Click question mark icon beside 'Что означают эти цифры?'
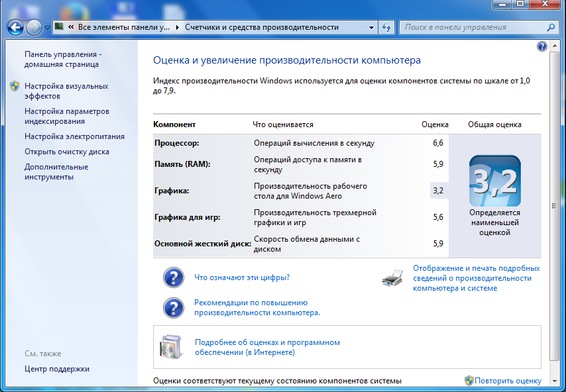The height and width of the screenshot is (392, 566). [173, 277]
